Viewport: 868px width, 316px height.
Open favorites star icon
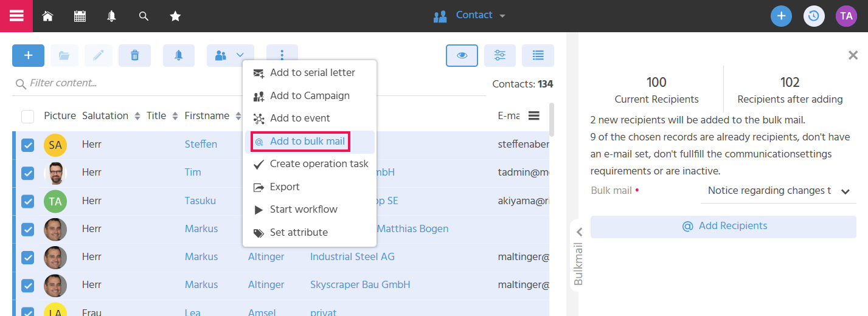(175, 16)
